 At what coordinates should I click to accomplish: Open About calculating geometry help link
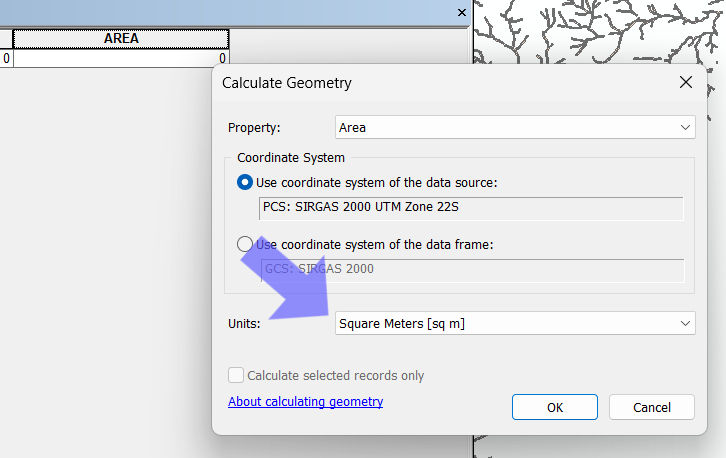coord(305,402)
